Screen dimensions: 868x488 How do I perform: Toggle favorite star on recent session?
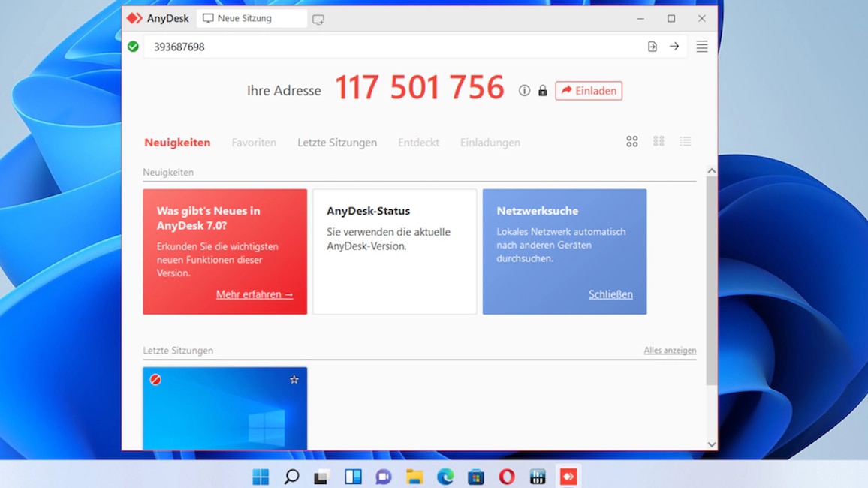(294, 380)
